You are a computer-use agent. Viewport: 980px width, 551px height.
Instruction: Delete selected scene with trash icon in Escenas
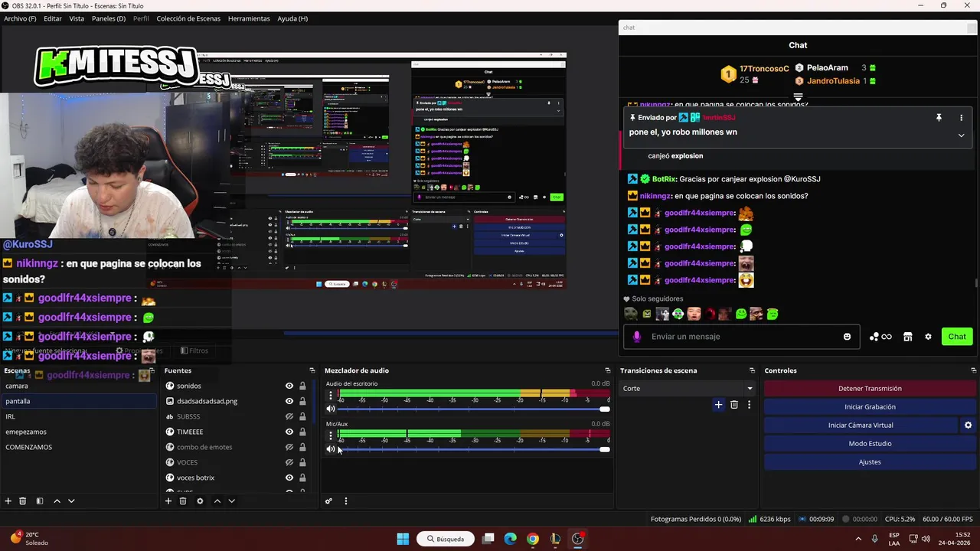click(23, 501)
